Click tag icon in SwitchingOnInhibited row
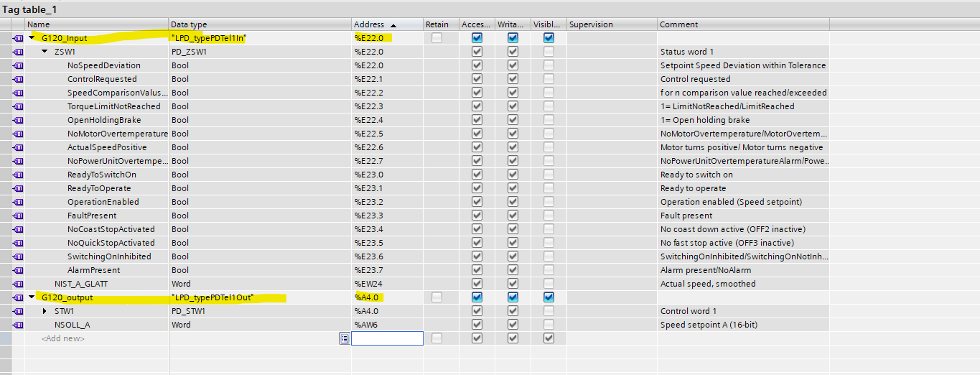Image resolution: width=980 pixels, height=375 pixels. tap(18, 256)
